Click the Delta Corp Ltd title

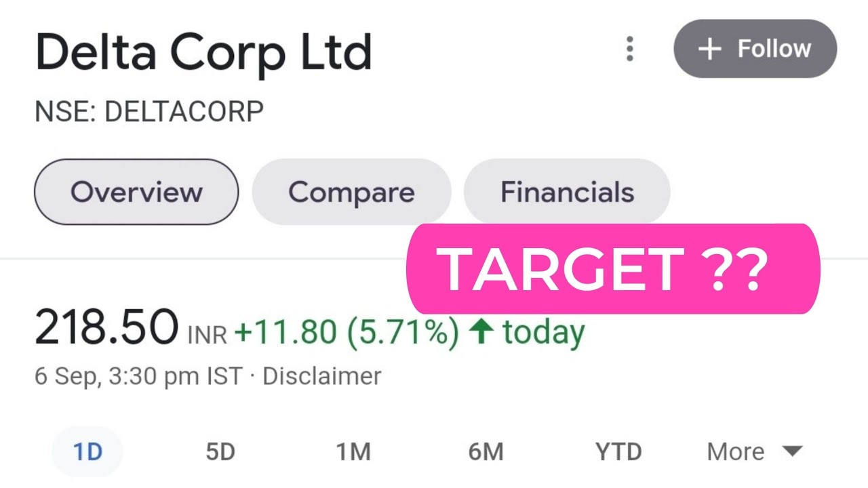pyautogui.click(x=203, y=53)
